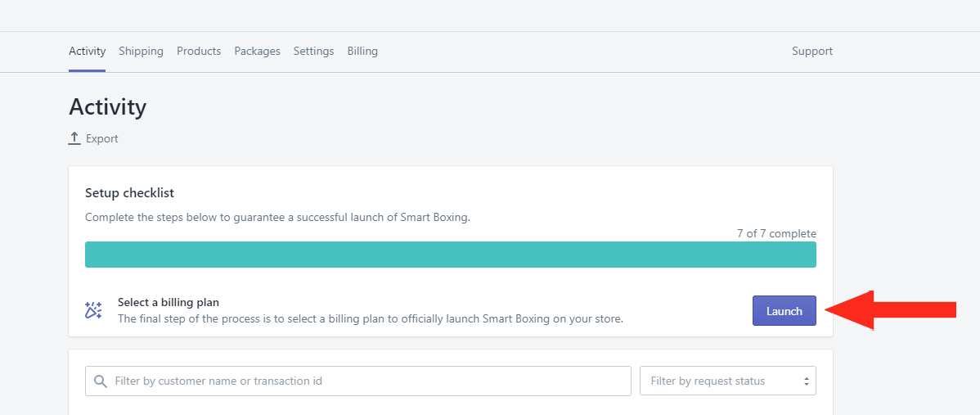Open the Settings tab
The image size is (980, 415).
(x=314, y=52)
